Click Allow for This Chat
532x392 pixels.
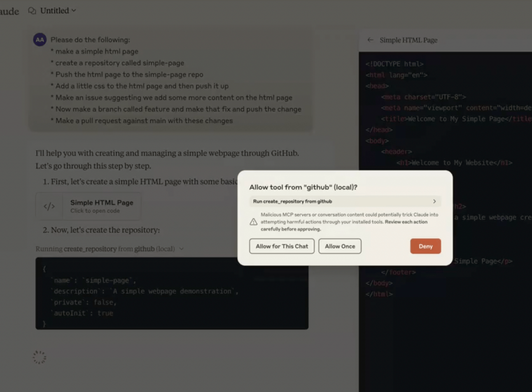point(282,246)
